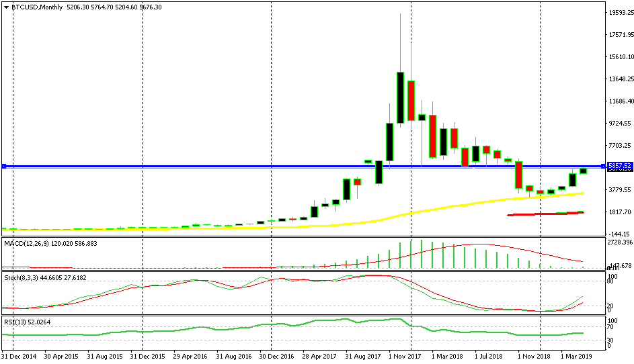
Task: Click the 2728.396 MACD scale value
Action: (620, 242)
